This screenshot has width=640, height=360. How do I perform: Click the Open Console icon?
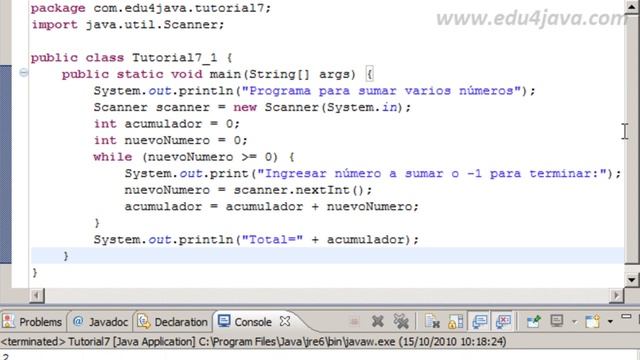click(x=592, y=322)
